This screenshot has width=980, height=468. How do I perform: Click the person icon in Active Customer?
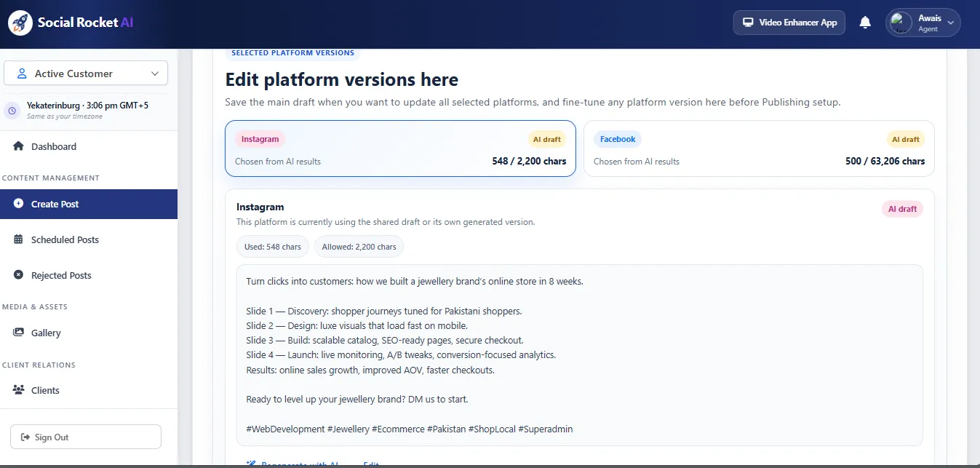[x=22, y=74]
